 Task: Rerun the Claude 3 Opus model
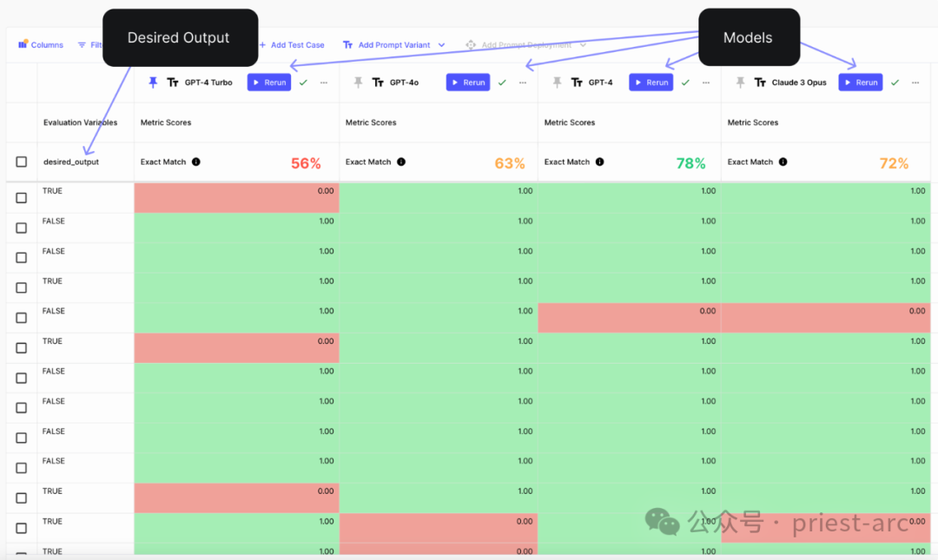pos(860,82)
